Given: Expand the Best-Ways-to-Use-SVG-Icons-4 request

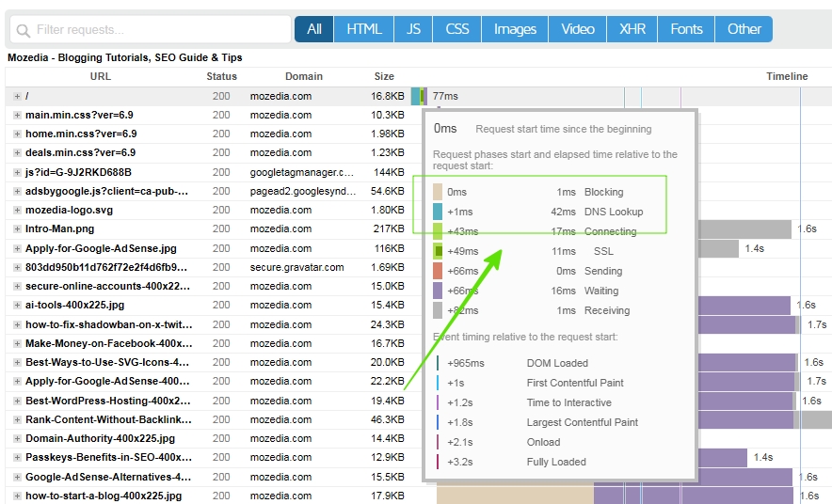Looking at the screenshot, I should pos(17,363).
